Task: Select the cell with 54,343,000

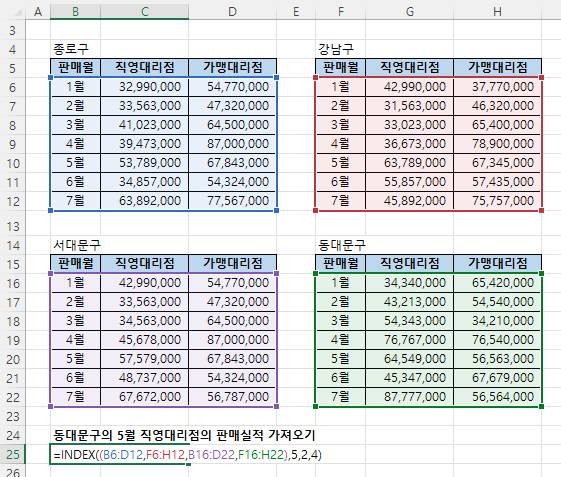Action: pos(410,321)
